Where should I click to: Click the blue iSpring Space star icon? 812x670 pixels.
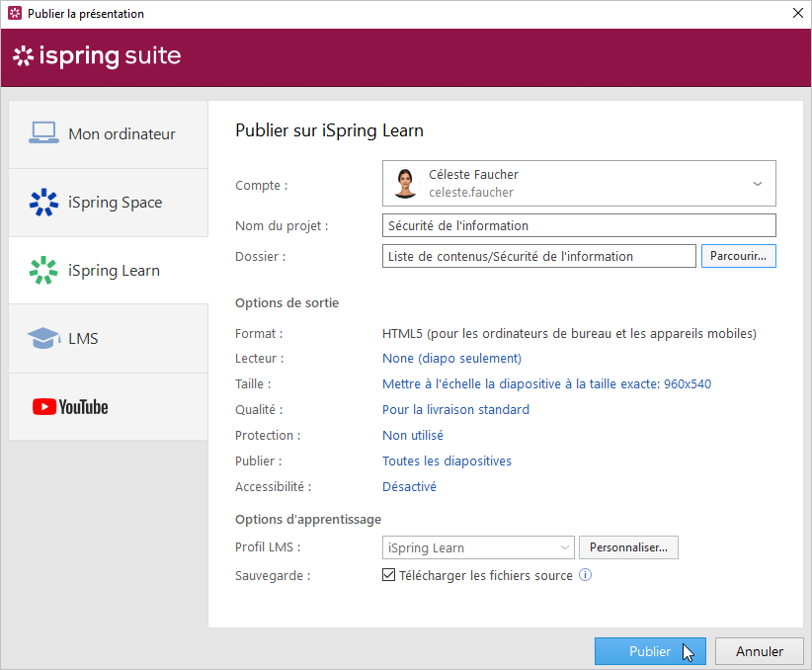pos(43,203)
